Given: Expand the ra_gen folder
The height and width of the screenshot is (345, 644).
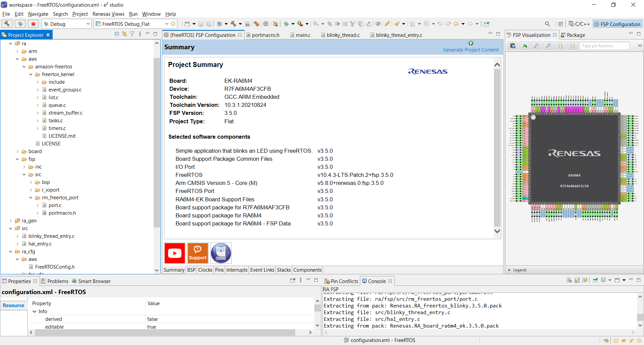Looking at the screenshot, I should pos(11,221).
